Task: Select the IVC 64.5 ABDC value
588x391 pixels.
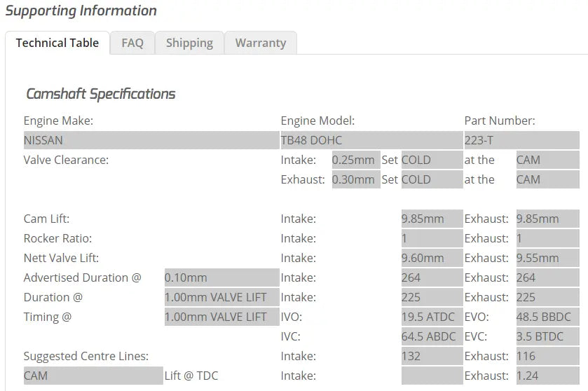Action: [x=432, y=336]
